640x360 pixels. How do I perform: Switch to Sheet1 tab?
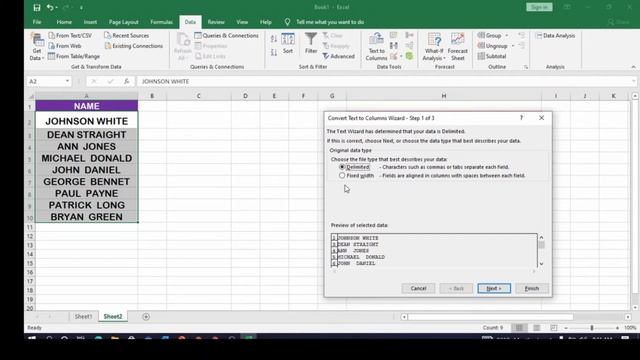[x=83, y=316]
